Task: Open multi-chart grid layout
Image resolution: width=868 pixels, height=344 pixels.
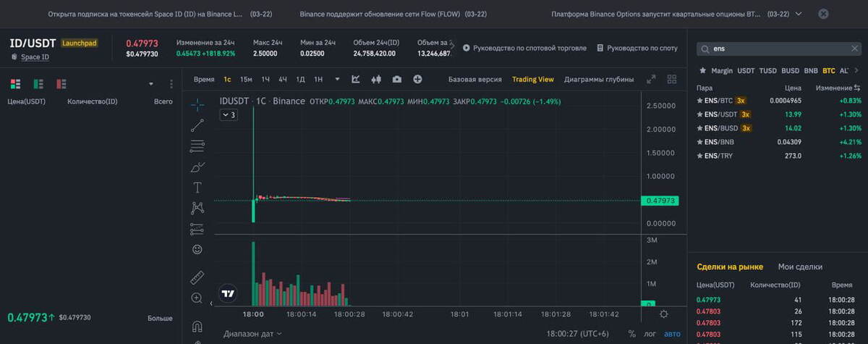Action: [671, 79]
